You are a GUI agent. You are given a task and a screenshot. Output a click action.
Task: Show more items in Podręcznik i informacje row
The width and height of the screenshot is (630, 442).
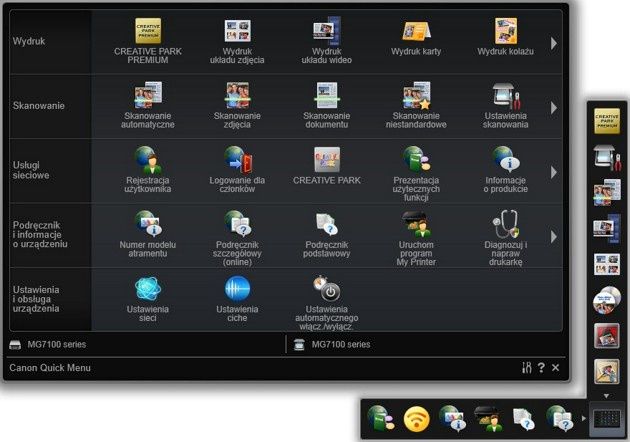554,236
